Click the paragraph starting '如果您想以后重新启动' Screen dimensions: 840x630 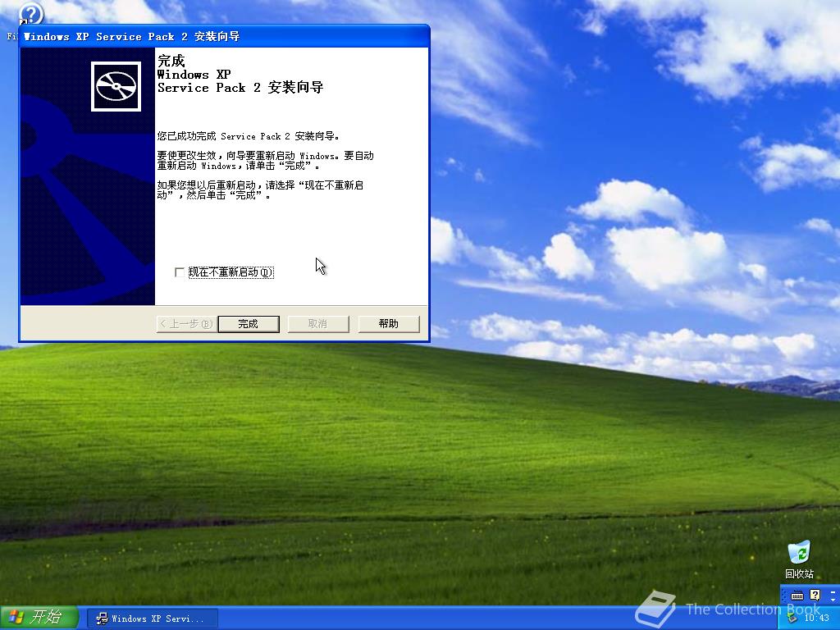[260, 190]
